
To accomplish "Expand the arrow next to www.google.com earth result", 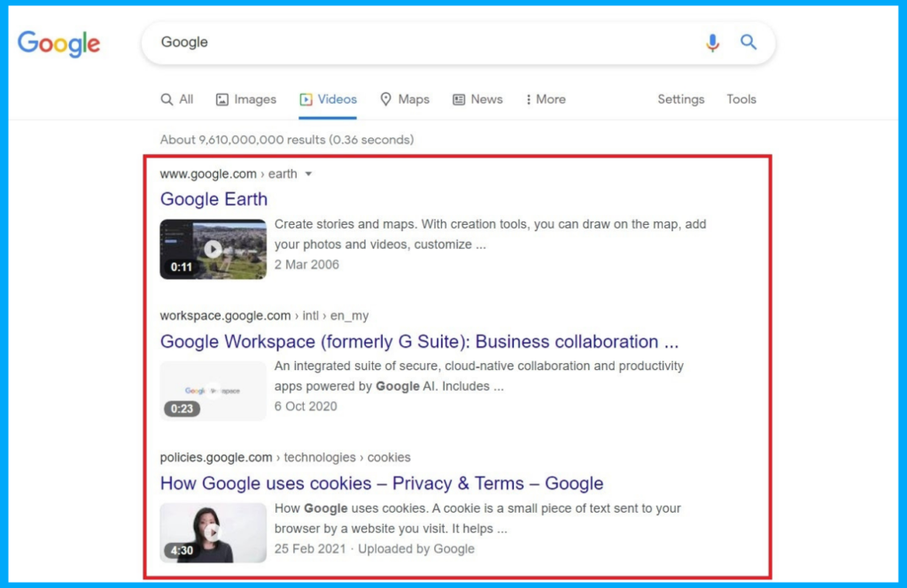I will point(308,174).
